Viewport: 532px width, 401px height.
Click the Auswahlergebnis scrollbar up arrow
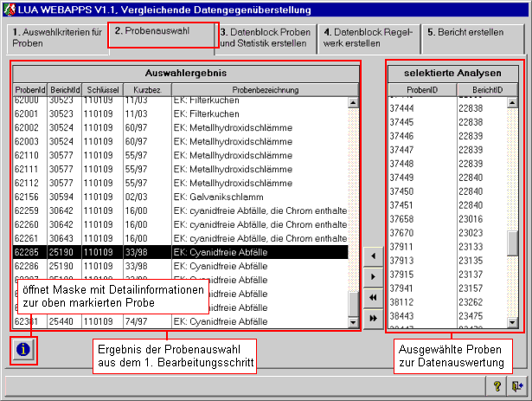point(353,101)
